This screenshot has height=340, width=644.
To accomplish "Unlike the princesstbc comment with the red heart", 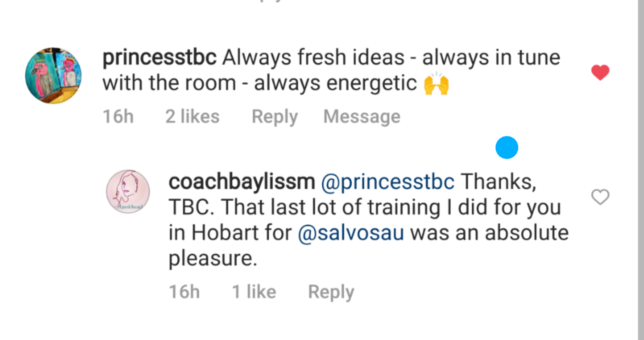I will [x=600, y=72].
